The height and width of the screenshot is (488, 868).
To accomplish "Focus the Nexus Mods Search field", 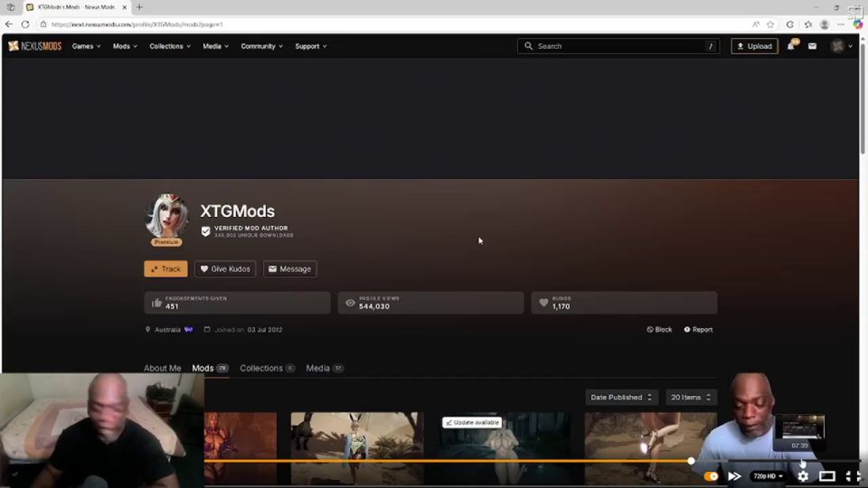I will 618,46.
